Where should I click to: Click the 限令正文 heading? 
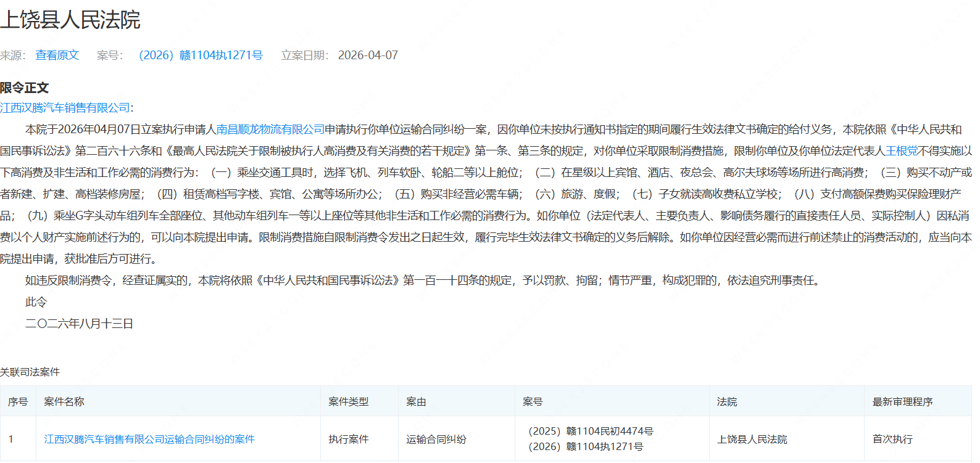click(25, 88)
